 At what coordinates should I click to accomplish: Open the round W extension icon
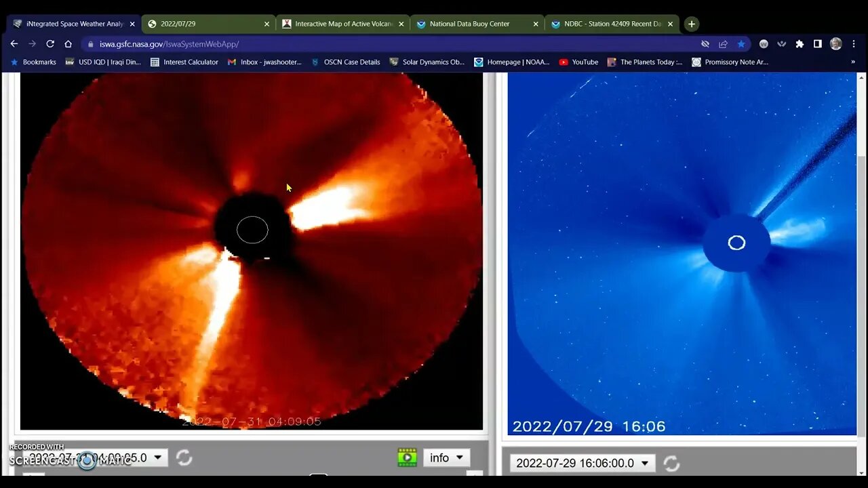(x=764, y=44)
